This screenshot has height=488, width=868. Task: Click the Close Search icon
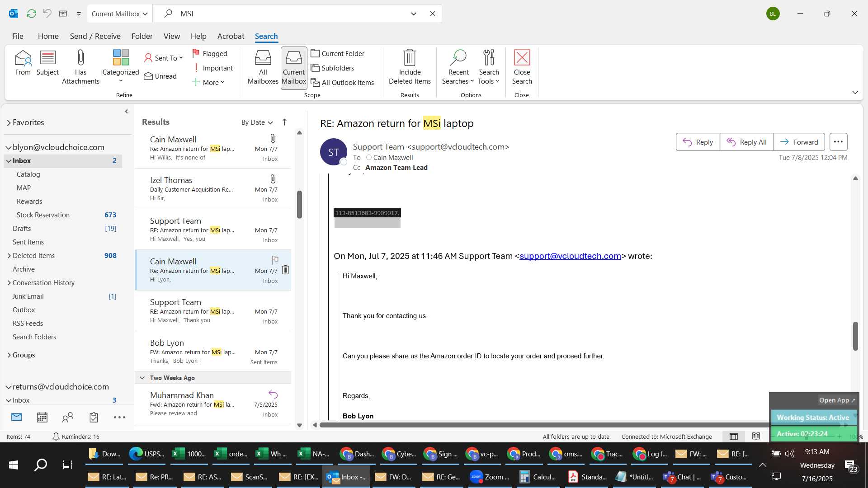click(x=522, y=67)
